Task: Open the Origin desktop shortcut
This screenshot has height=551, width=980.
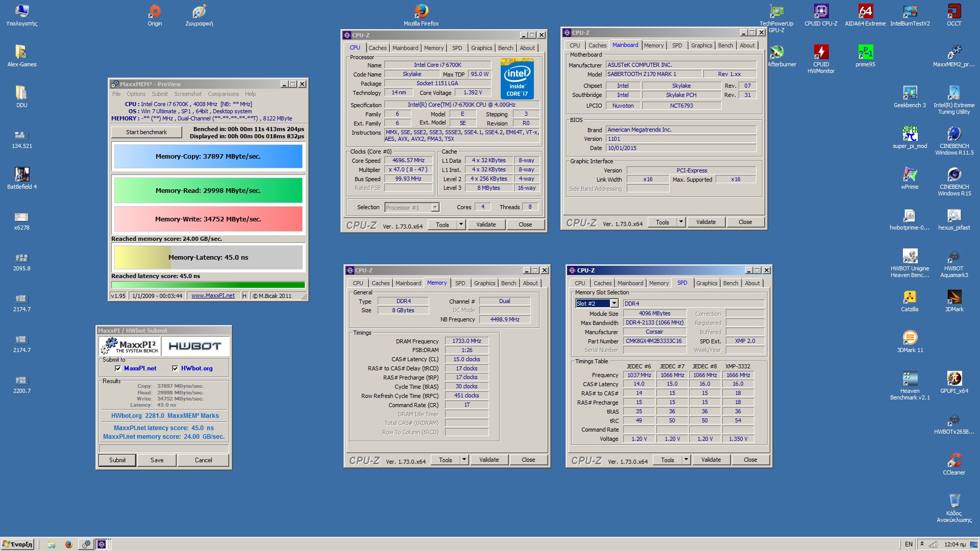Action: (155, 15)
